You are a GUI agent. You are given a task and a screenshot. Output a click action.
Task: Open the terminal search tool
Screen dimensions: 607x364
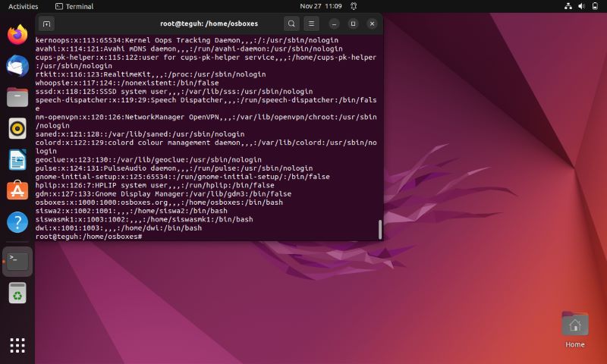291,24
